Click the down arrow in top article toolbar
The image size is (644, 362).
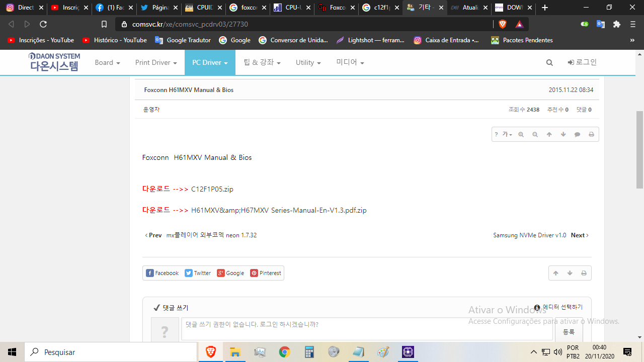(x=563, y=134)
